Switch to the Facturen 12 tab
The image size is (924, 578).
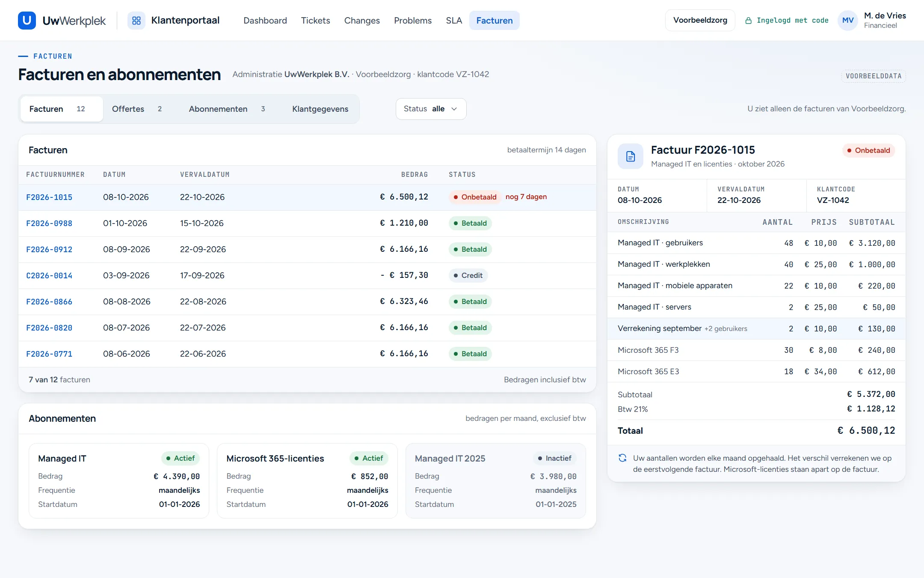(x=62, y=109)
